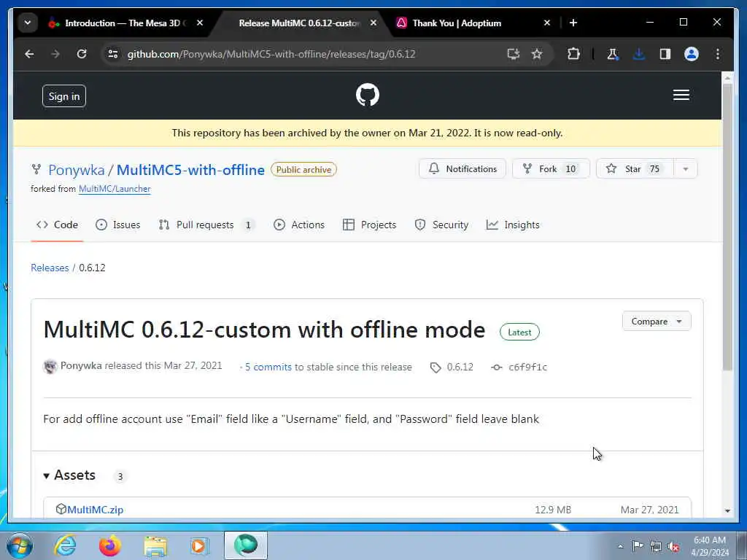Open Windows Media Player from taskbar
The height and width of the screenshot is (560, 747).
(200, 545)
